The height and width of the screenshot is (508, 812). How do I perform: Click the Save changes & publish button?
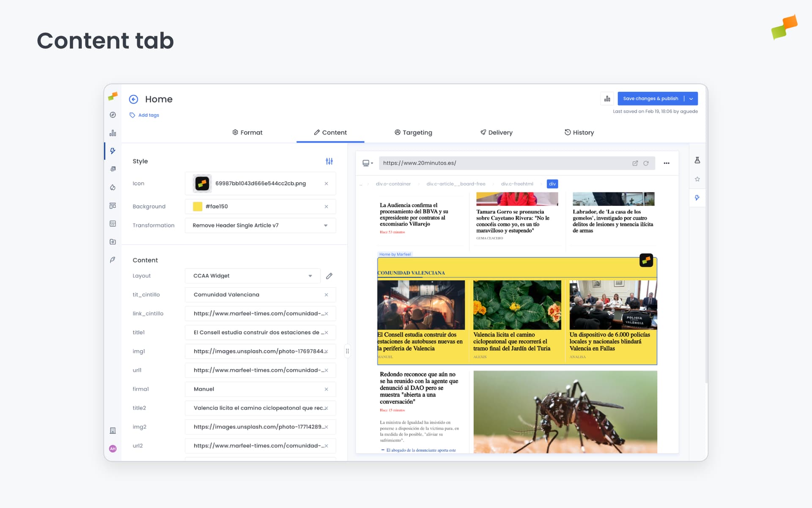point(650,98)
